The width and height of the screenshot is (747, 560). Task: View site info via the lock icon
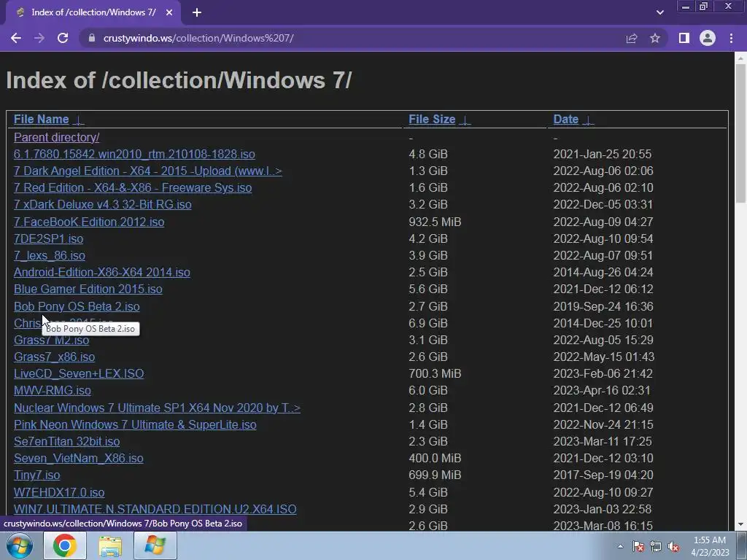coord(92,38)
